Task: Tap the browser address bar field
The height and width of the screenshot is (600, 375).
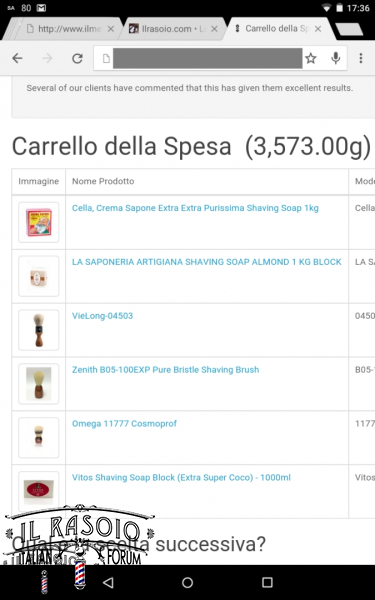Action: [207, 58]
